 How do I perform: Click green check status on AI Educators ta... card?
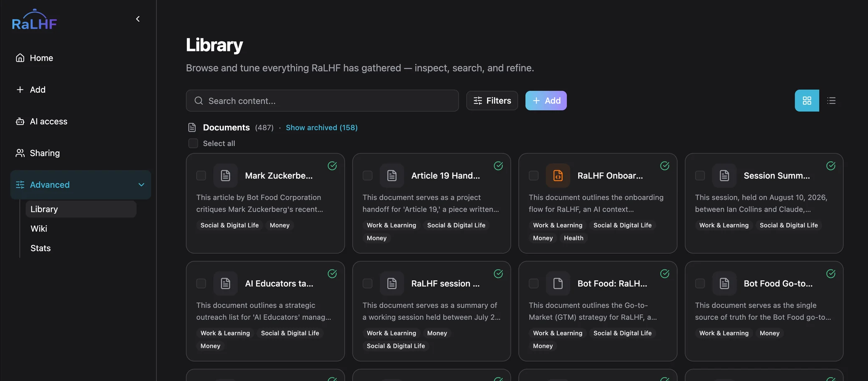[332, 274]
